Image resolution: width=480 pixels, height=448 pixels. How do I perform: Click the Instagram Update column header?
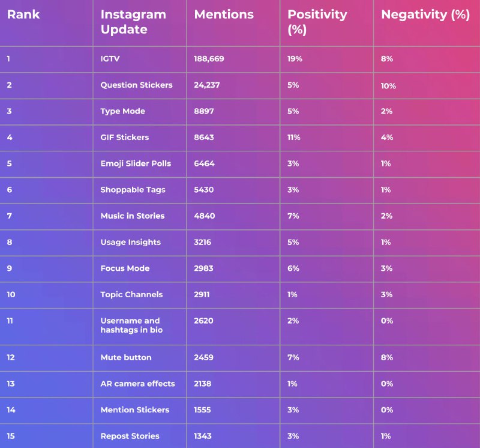[x=132, y=22]
